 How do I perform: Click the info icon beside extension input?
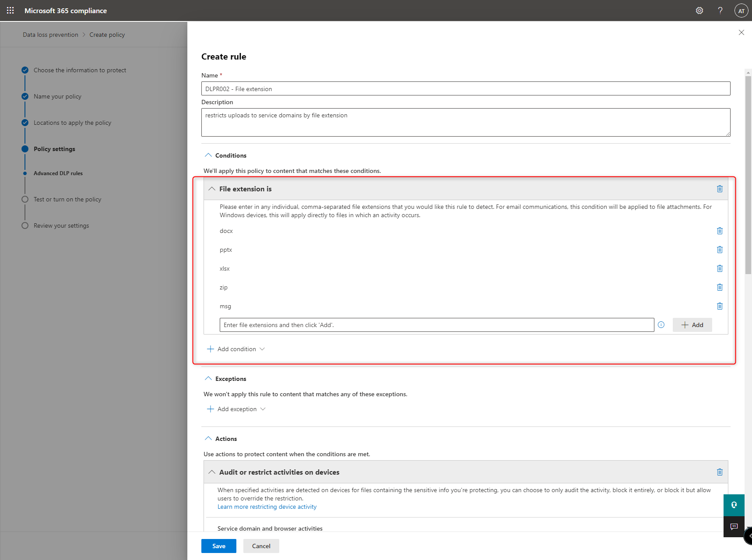click(661, 325)
